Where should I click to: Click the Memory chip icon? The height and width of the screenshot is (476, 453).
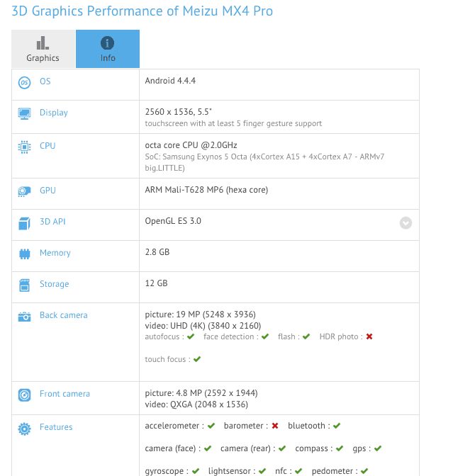point(25,254)
